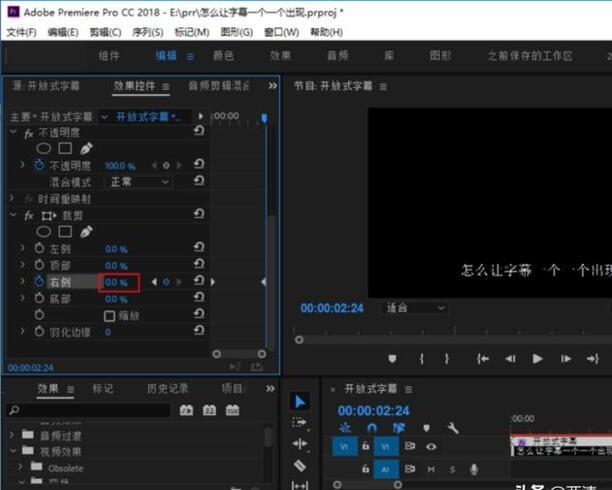Viewport: 612px width, 490px height.
Task: Show more source panel tabs
Action: (272, 86)
